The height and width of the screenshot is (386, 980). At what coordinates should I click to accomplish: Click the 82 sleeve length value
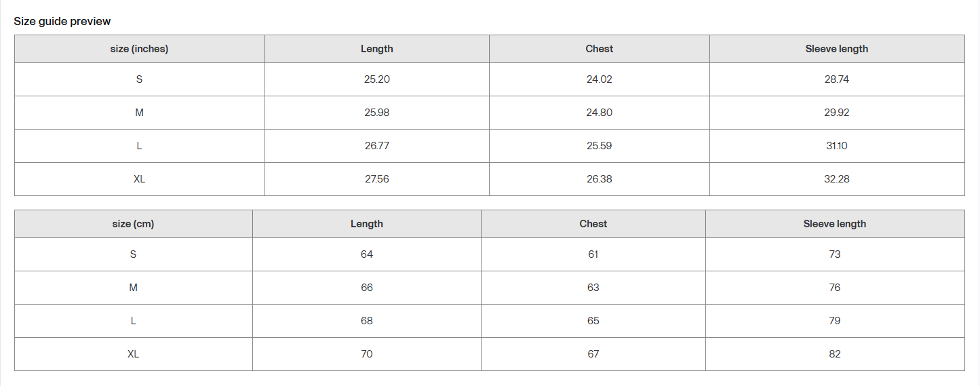point(834,354)
